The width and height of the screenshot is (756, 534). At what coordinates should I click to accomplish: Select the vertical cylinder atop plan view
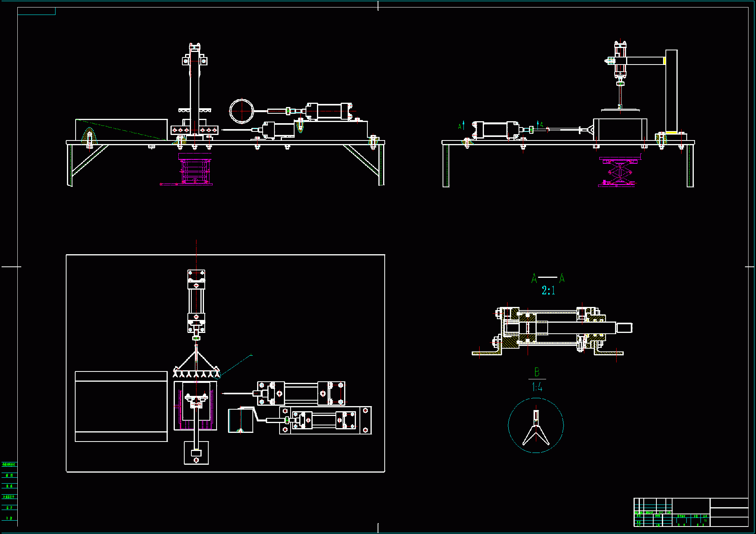196,301
